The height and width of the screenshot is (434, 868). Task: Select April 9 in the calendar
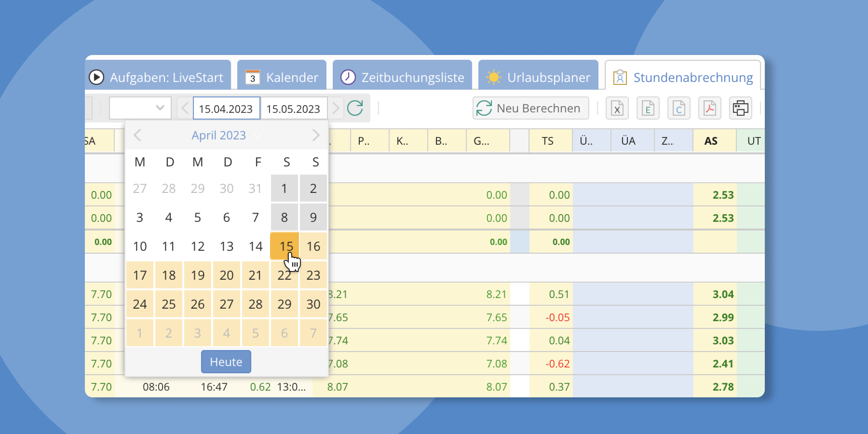[x=313, y=217]
